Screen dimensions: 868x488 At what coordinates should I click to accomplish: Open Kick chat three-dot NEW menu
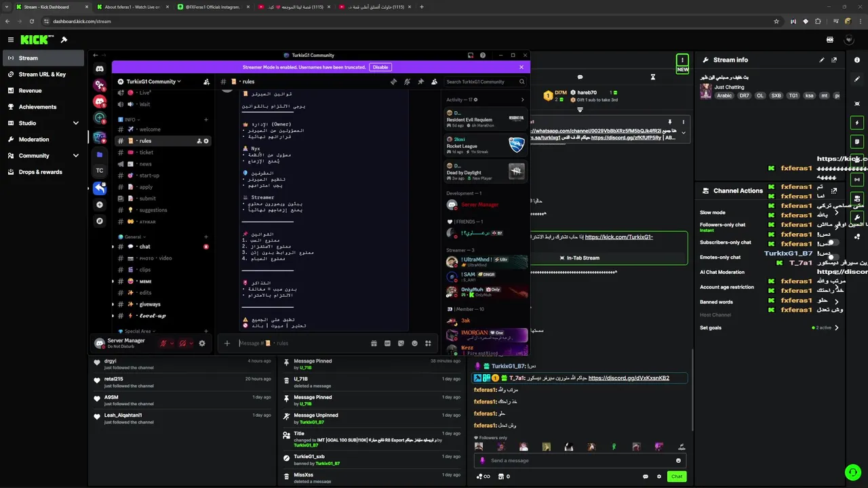[682, 60]
